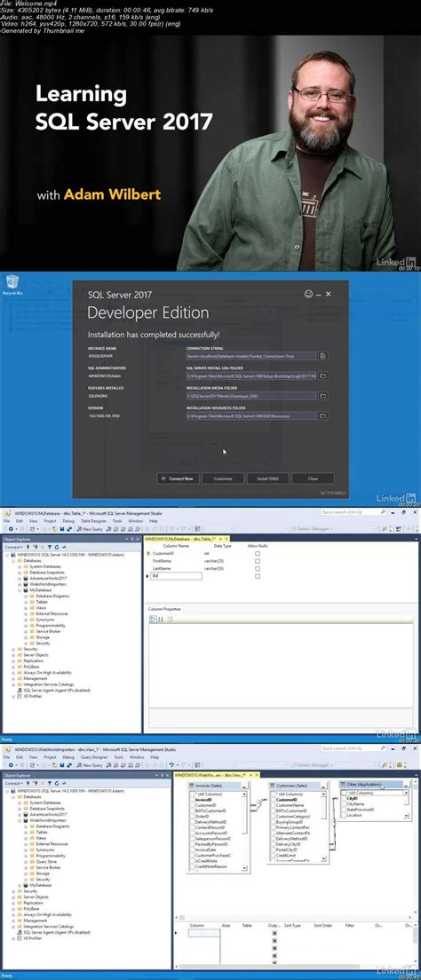Screen dimensions: 421x980
Task: Check InvoiceID in the Invoices (Sales) table
Action: (192, 800)
